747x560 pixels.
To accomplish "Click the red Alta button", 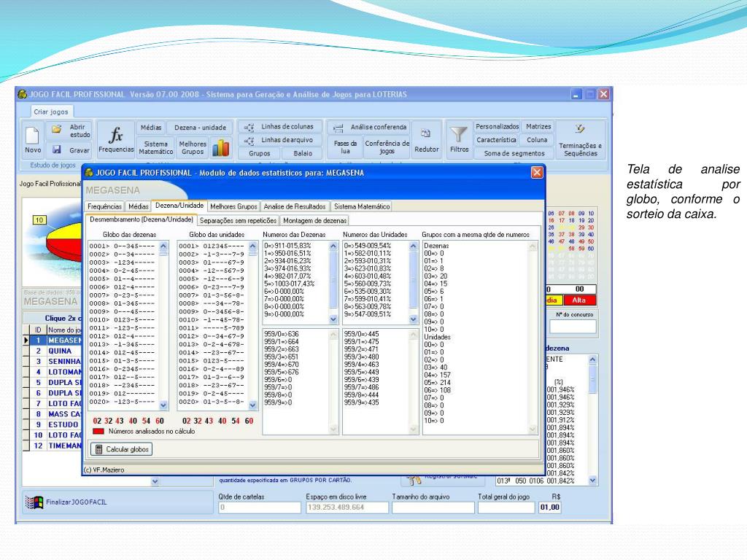I will pos(578,300).
